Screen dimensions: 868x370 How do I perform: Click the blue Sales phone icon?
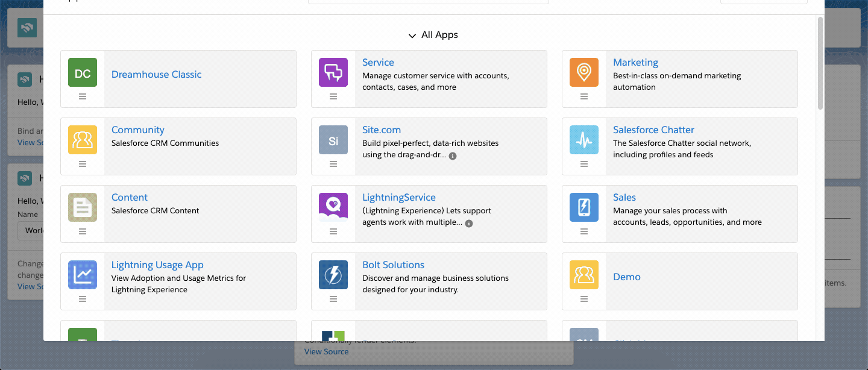click(584, 208)
